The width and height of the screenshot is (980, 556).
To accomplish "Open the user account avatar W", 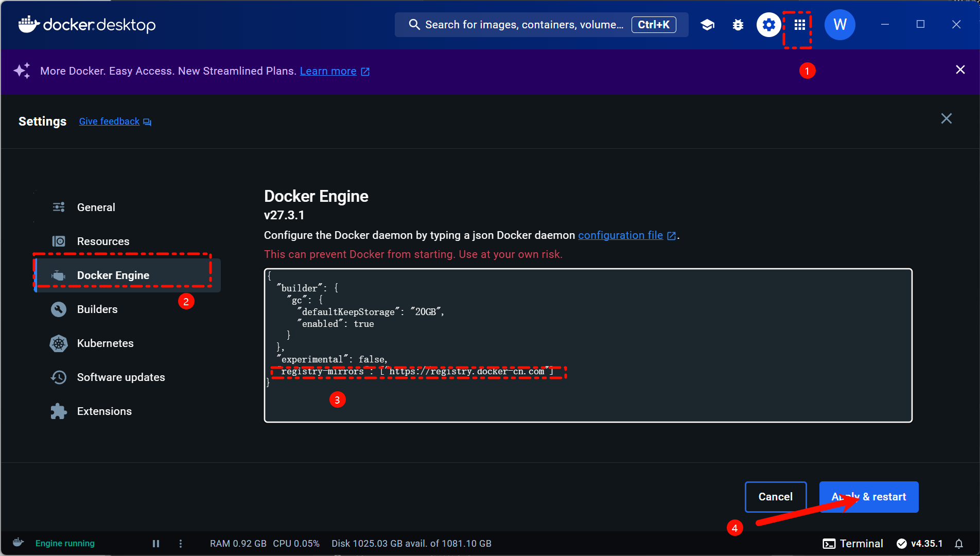I will click(x=840, y=25).
